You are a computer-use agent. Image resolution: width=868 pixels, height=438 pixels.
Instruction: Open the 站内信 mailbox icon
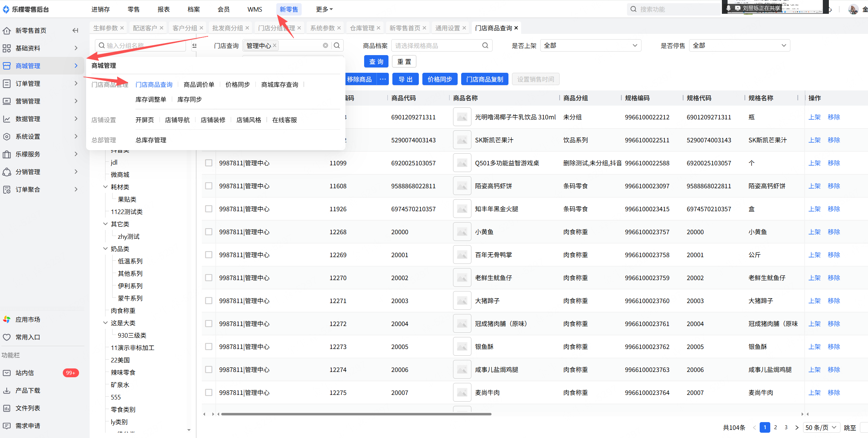(x=7, y=373)
